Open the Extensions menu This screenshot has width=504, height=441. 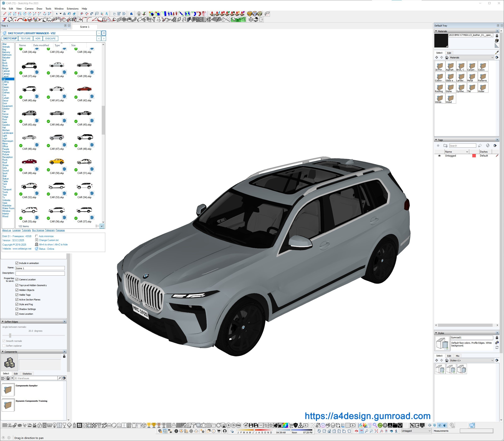(73, 9)
